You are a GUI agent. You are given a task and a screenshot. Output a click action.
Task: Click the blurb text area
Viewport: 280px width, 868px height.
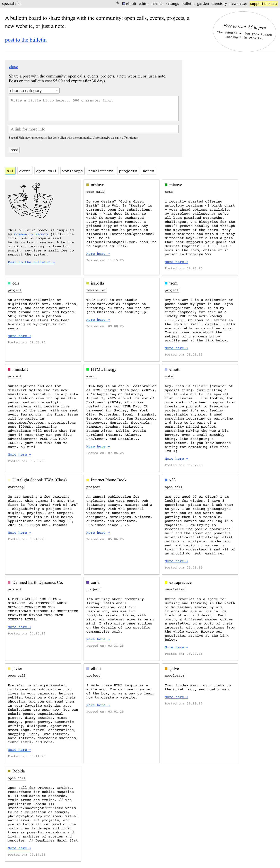pos(94,108)
